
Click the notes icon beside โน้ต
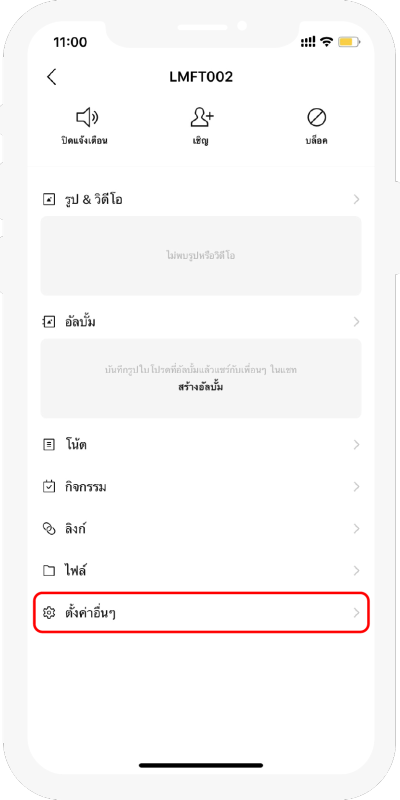48,445
